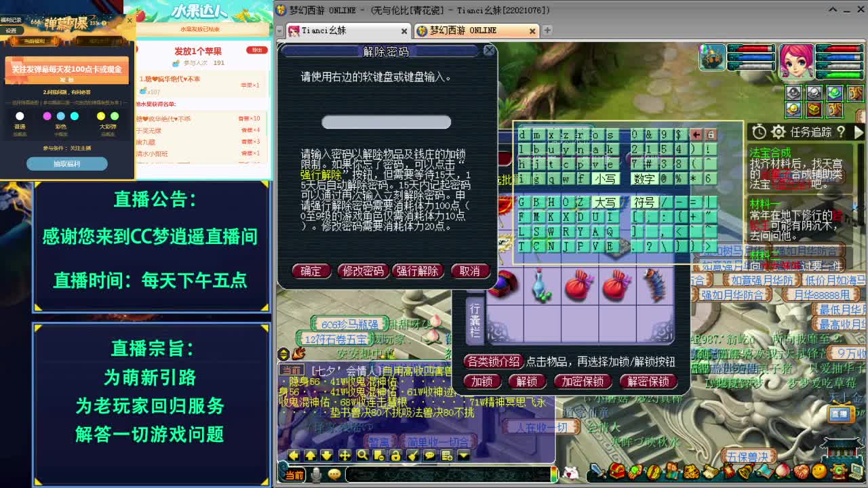Image resolution: width=868 pixels, height=488 pixels.
Task: Click the player character portrait
Action: tap(796, 60)
